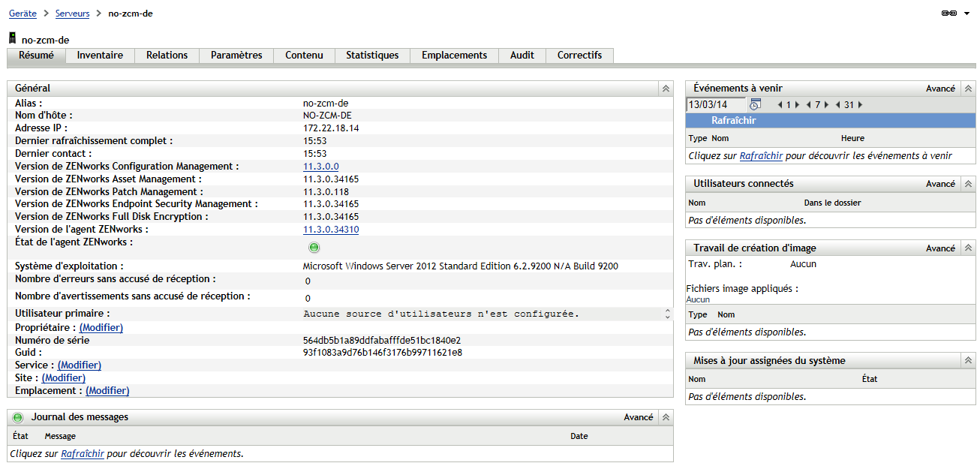Viewport: 980px width, 466px height.
Task: Click Modifier next to Site
Action: pyautogui.click(x=64, y=378)
